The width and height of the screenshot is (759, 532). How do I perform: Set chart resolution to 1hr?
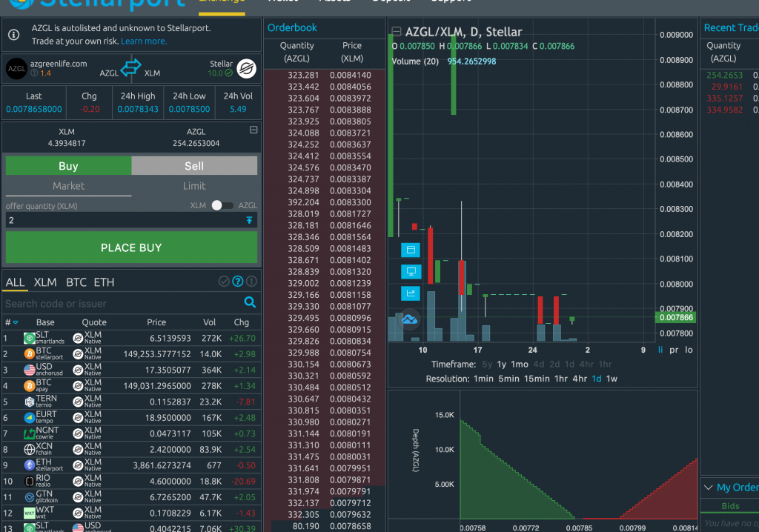pyautogui.click(x=561, y=379)
